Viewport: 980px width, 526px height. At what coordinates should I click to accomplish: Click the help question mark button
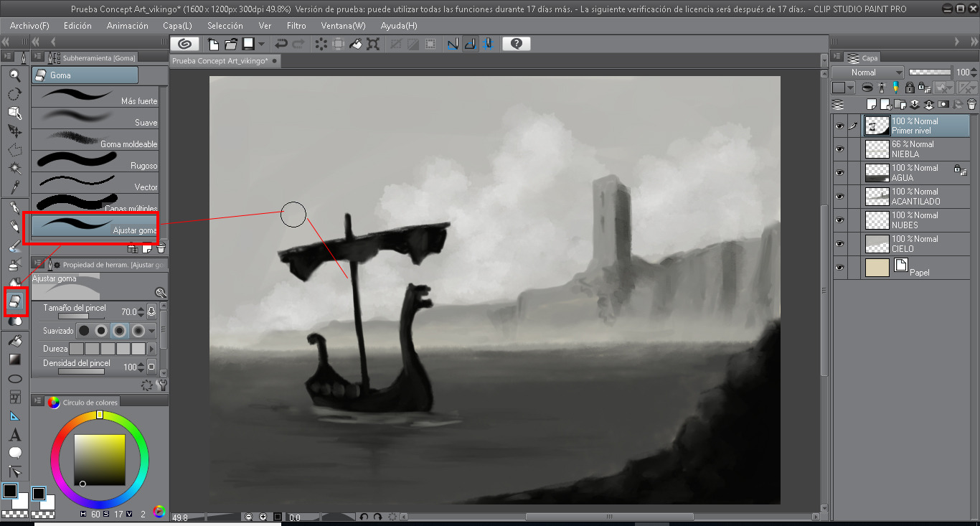(x=516, y=44)
